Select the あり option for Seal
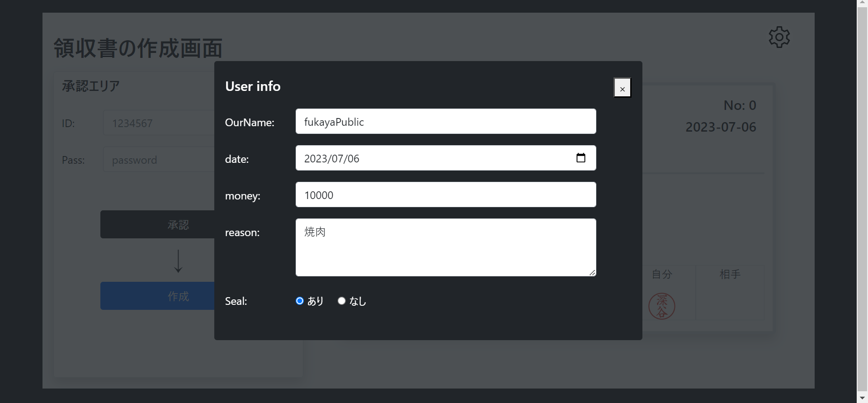 tap(299, 301)
